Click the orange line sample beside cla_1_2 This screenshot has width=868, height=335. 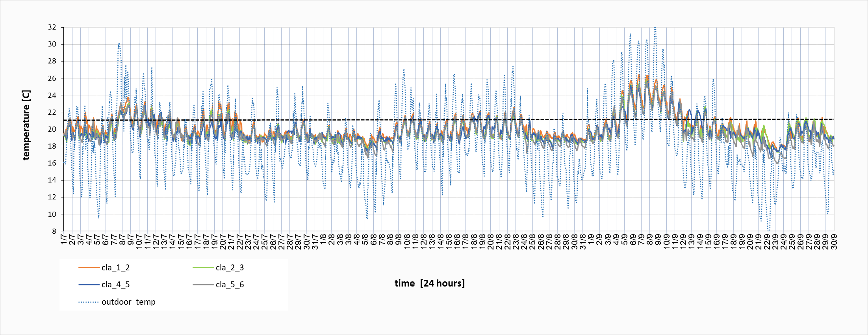click(89, 268)
